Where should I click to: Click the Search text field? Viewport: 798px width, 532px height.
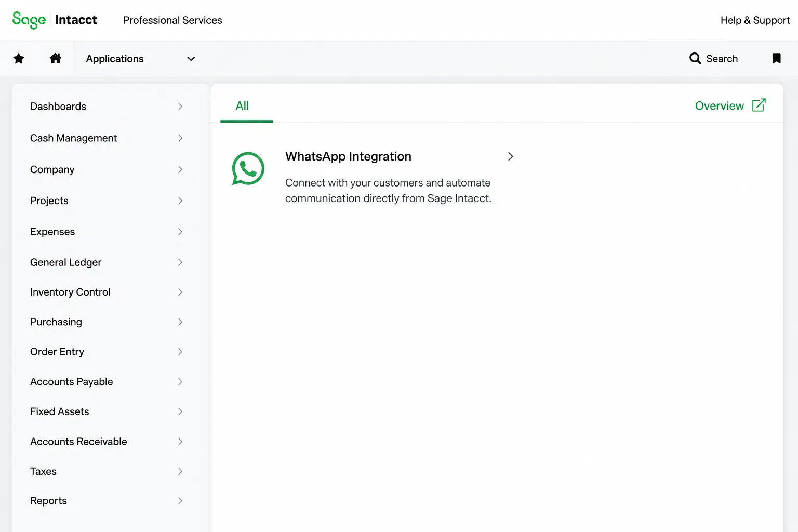tap(722, 59)
